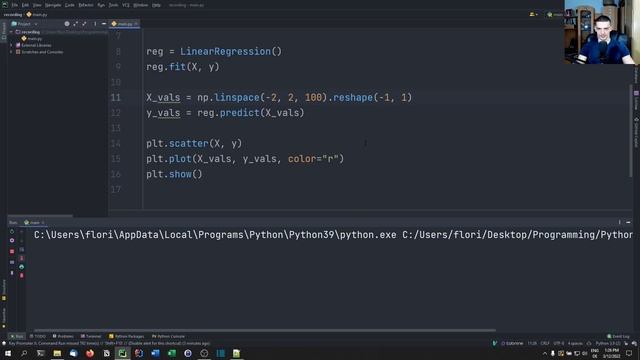Click CRLF line separator in status bar
Screen dimensions: 640x360
(544, 344)
